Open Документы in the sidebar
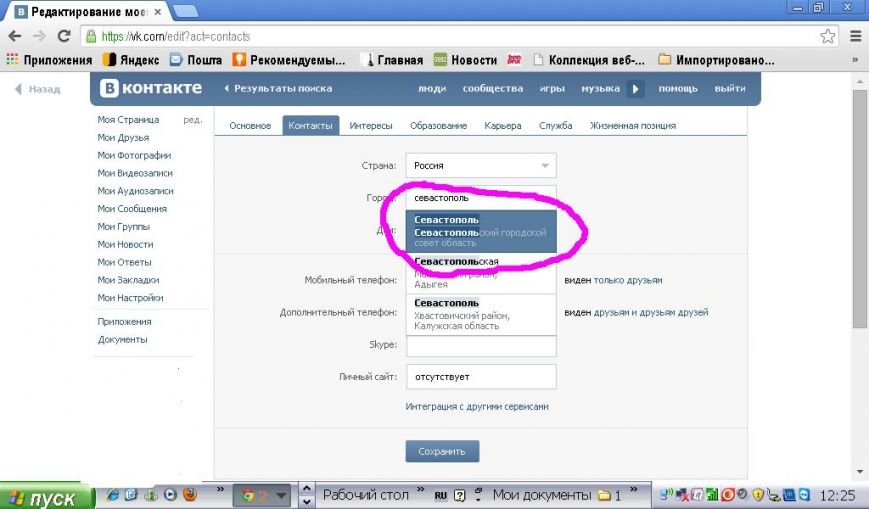 tap(122, 339)
